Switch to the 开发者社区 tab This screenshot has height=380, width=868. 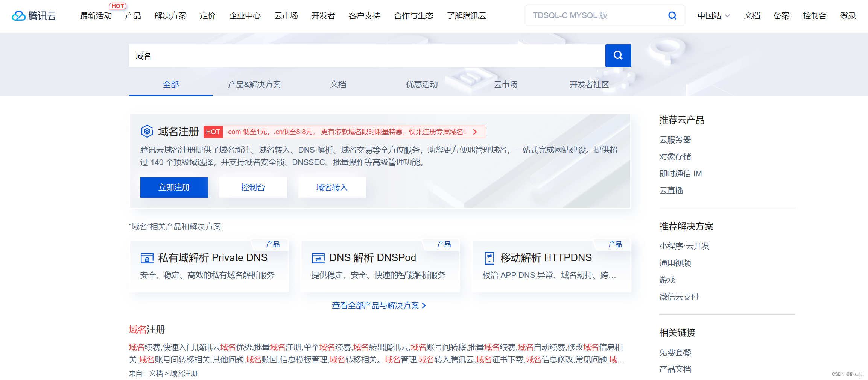(x=589, y=85)
